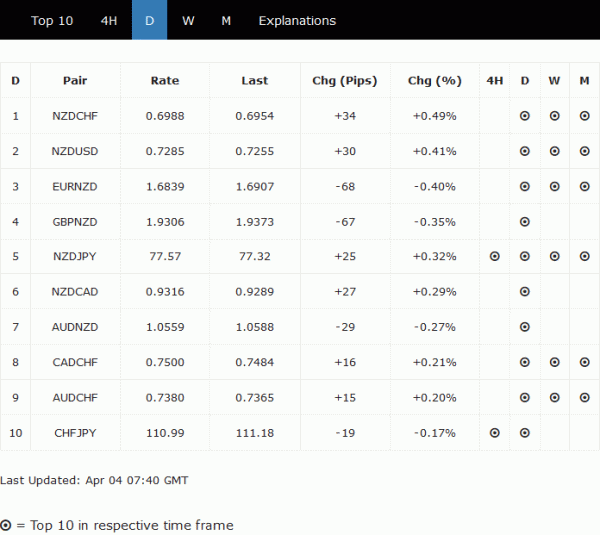The width and height of the screenshot is (600, 535).
Task: Select the AUDCHF pair cell
Action: [75, 398]
